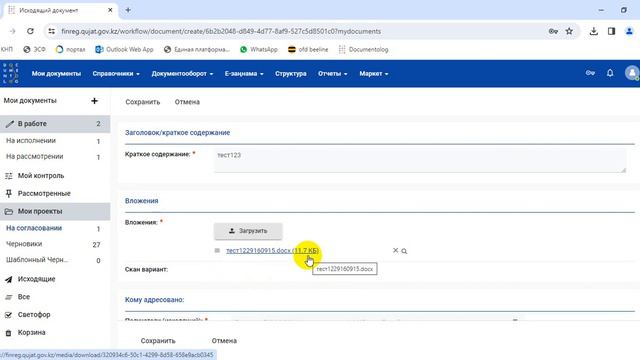Viewport: 640px width, 360px height.
Task: Open Outlook Web App bookmark
Action: [124, 49]
